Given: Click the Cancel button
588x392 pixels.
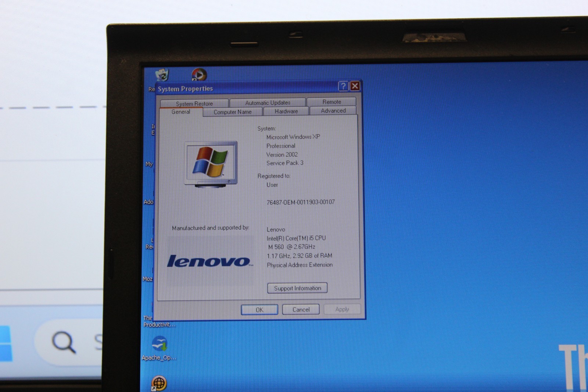Looking at the screenshot, I should pyautogui.click(x=301, y=309).
